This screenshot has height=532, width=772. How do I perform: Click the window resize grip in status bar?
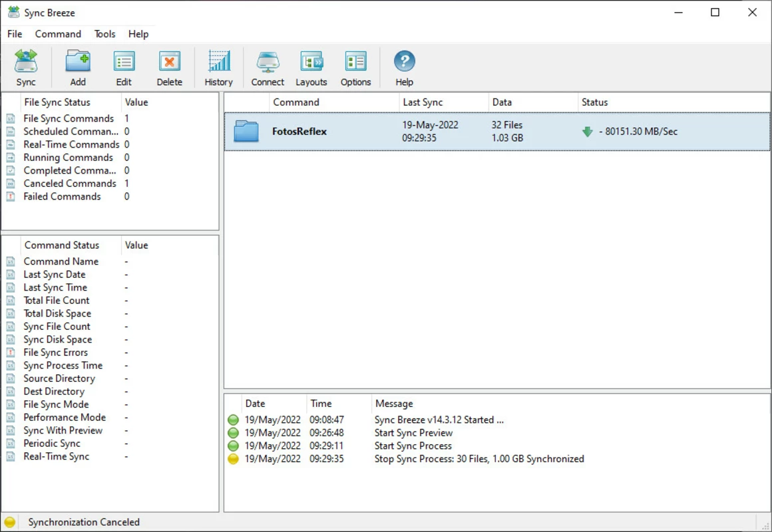765,525
